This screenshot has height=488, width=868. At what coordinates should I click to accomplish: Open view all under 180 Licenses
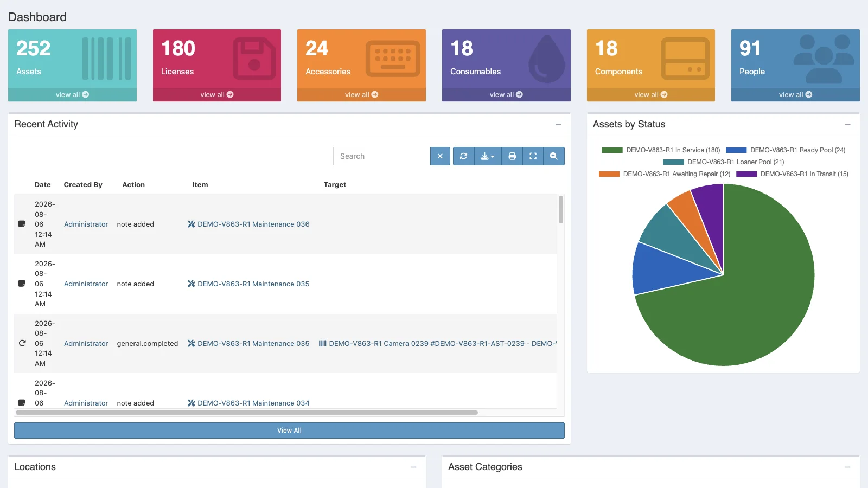217,94
